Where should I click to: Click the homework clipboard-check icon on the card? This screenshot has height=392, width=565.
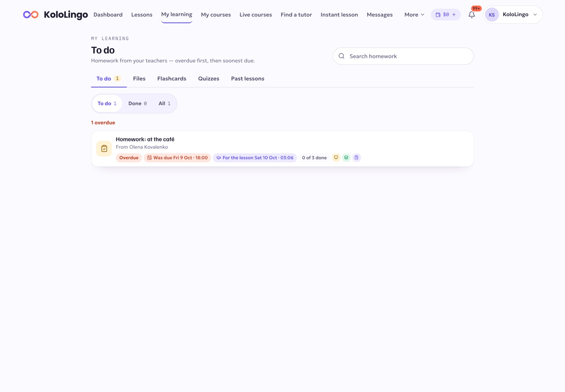[104, 149]
